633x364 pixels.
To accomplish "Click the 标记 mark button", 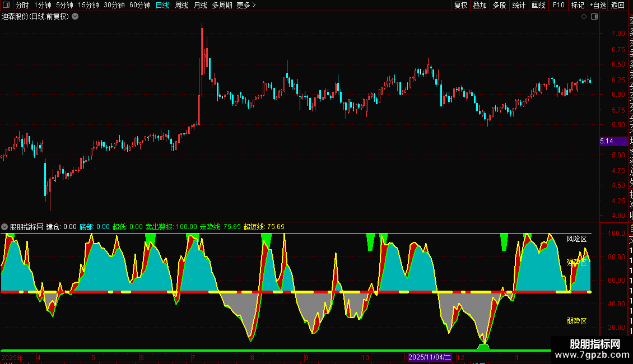I will (578, 5).
